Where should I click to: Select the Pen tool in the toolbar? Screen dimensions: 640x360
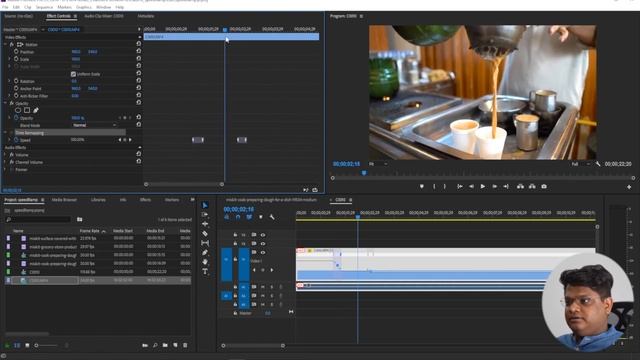[x=205, y=253]
